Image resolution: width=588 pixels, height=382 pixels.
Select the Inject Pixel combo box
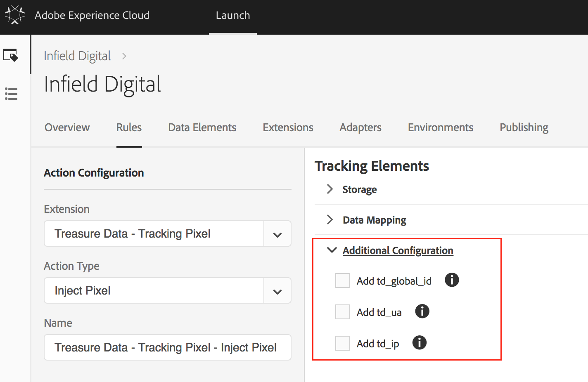(x=168, y=290)
